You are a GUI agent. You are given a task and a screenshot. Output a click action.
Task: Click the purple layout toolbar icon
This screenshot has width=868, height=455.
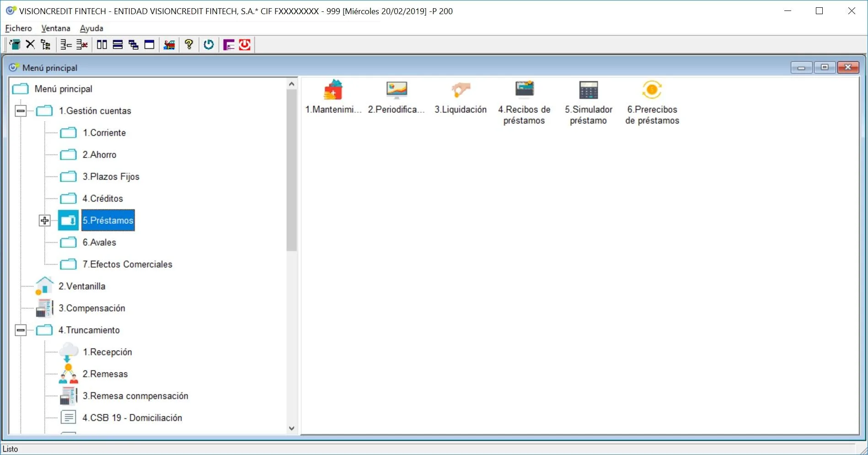pos(229,44)
